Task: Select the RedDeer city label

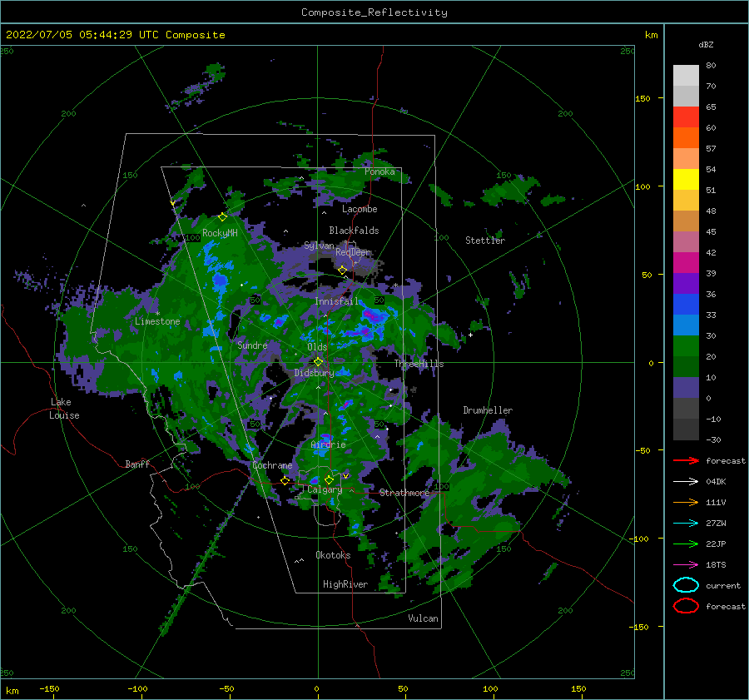Action: (353, 252)
